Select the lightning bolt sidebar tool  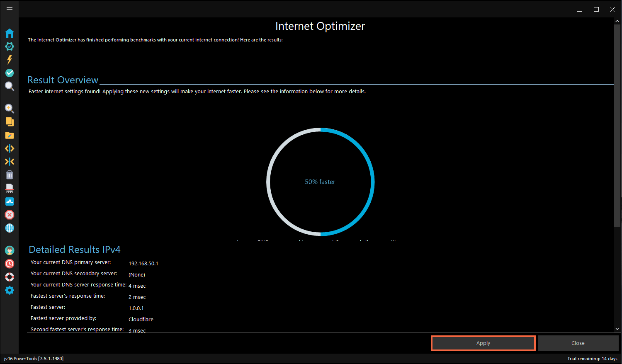(x=10, y=60)
